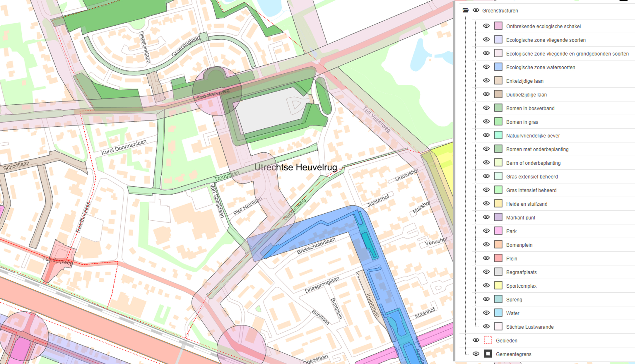The height and width of the screenshot is (364, 635).
Task: Click the Gebieden dashed red legend symbol
Action: coord(488,340)
